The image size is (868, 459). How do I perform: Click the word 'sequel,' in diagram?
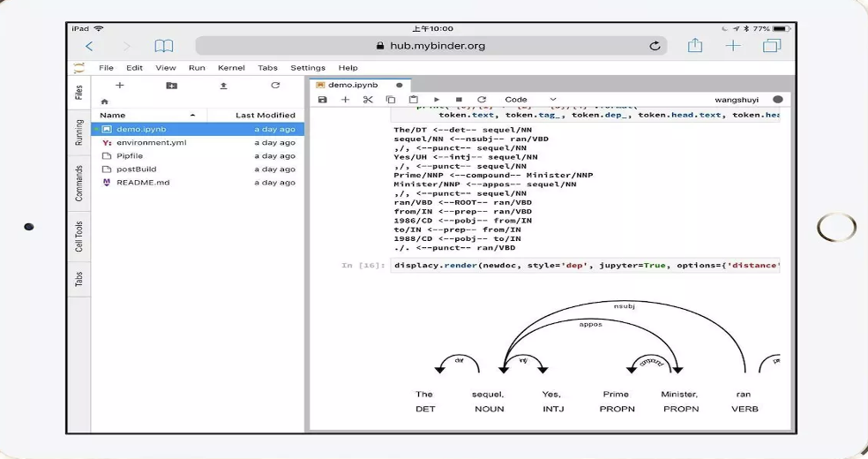click(488, 395)
